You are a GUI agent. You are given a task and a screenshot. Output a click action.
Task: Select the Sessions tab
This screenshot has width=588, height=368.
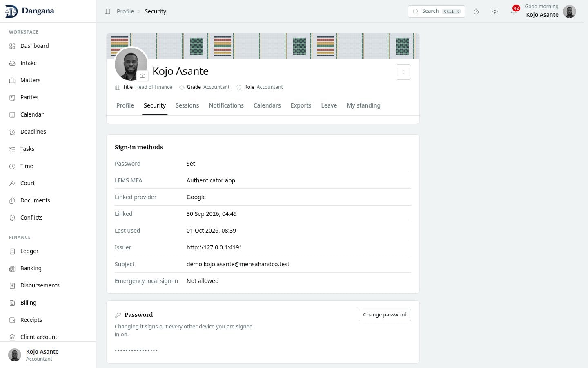tap(187, 105)
